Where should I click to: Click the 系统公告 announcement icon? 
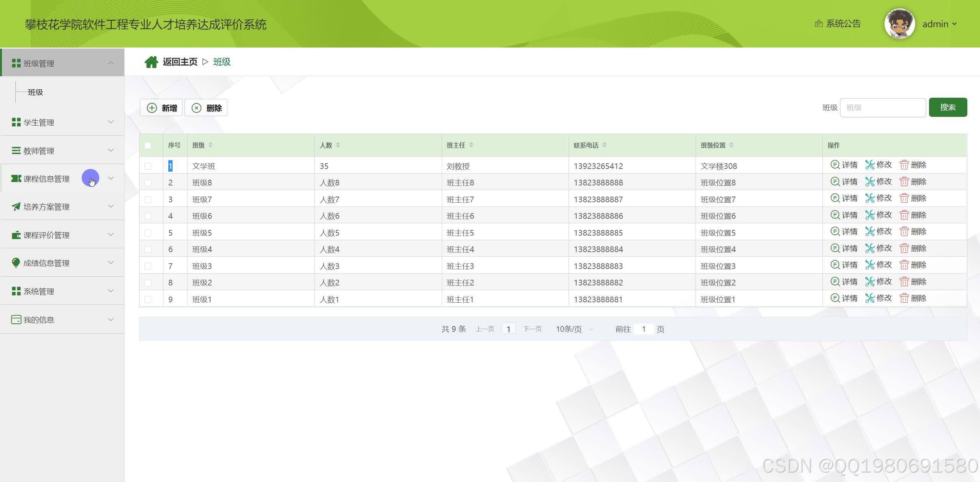pos(818,24)
